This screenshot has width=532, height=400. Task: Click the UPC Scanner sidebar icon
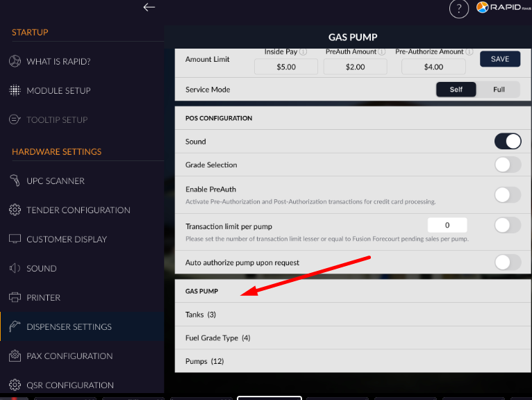pos(15,181)
